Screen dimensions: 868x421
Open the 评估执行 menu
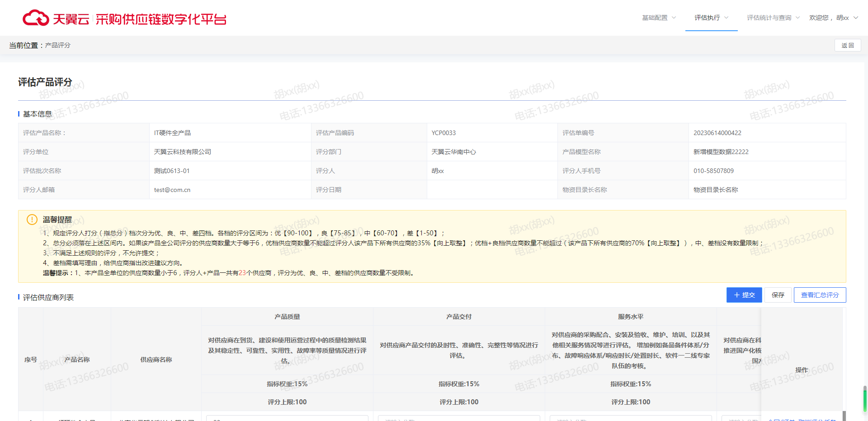pos(712,18)
